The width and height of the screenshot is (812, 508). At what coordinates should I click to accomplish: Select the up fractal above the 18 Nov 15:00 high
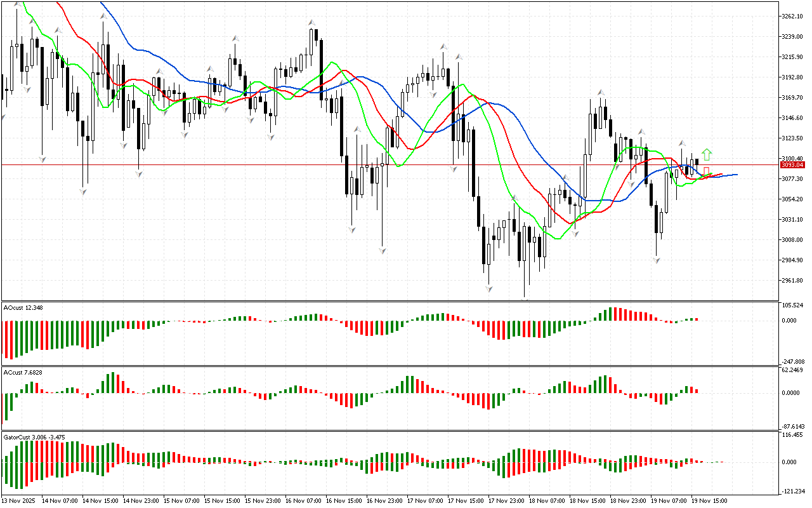(x=600, y=93)
